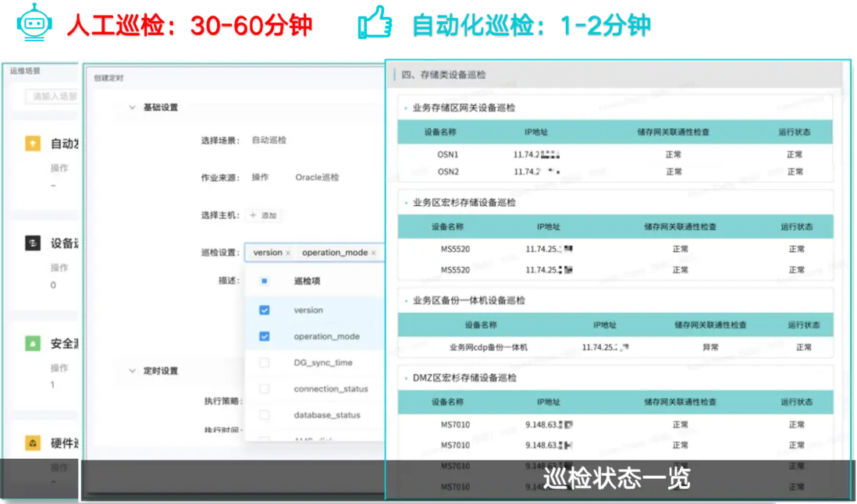Collapse the 定时设置 section
Viewport: 857px width, 504px height.
(132, 371)
